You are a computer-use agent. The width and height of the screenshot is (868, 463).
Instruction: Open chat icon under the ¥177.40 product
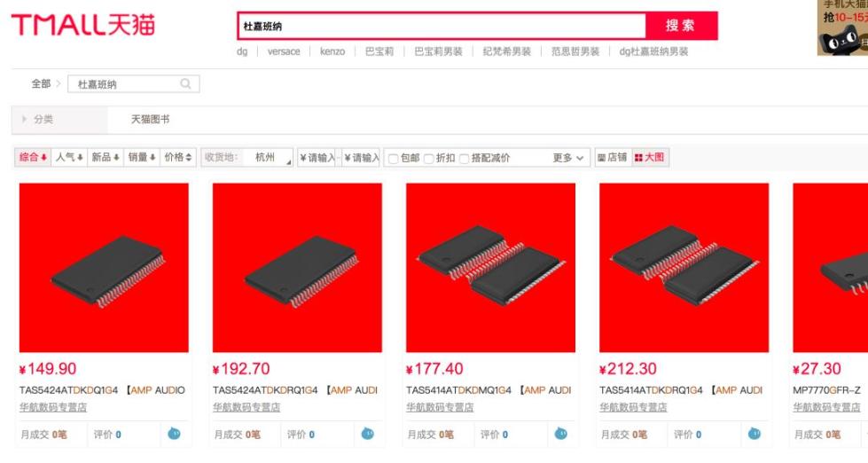click(x=560, y=434)
